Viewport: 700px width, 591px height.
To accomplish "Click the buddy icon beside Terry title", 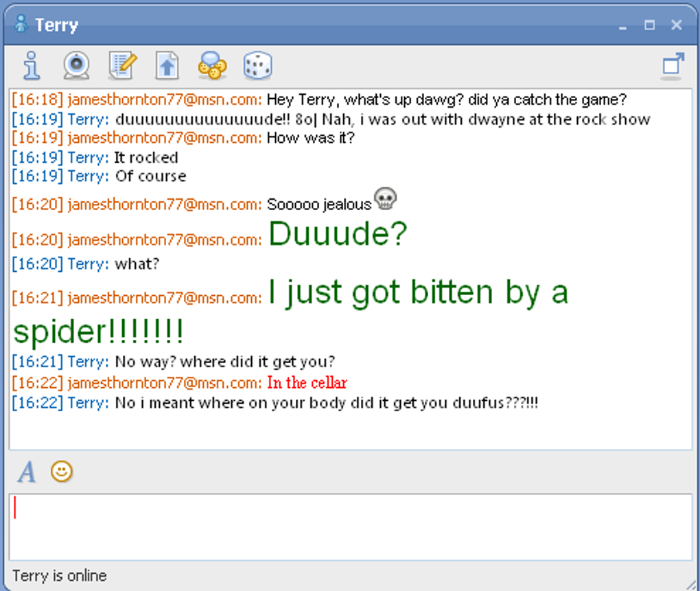I will tap(21, 23).
